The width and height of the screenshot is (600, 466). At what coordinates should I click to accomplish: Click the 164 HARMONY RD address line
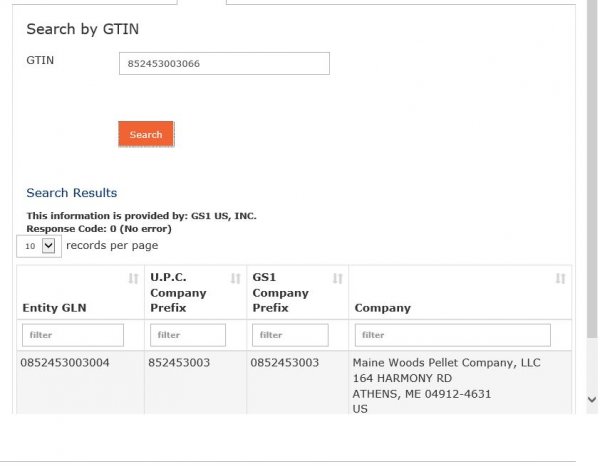coord(402,378)
